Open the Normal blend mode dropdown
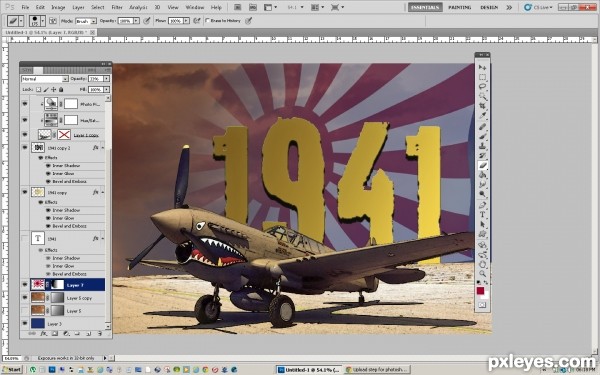The height and width of the screenshot is (375, 600). (x=44, y=79)
